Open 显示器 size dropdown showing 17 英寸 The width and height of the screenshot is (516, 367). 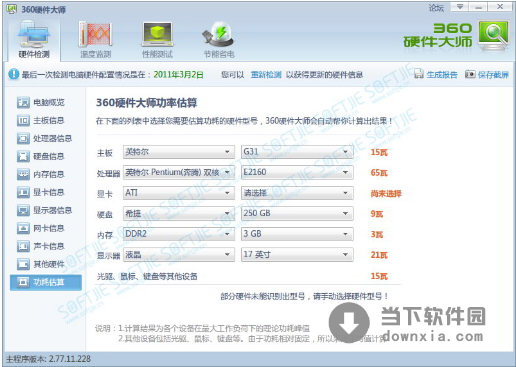tap(297, 255)
